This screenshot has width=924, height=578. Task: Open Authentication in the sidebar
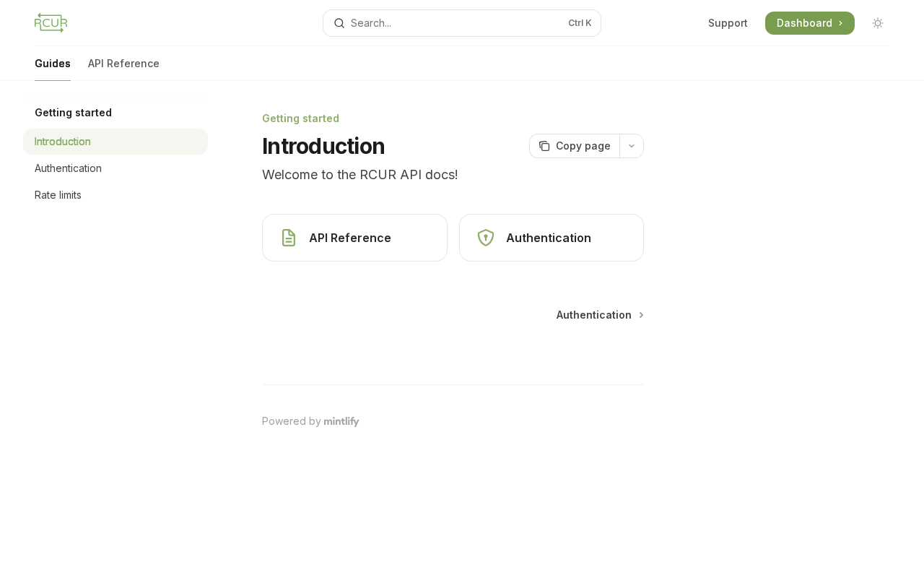(68, 168)
